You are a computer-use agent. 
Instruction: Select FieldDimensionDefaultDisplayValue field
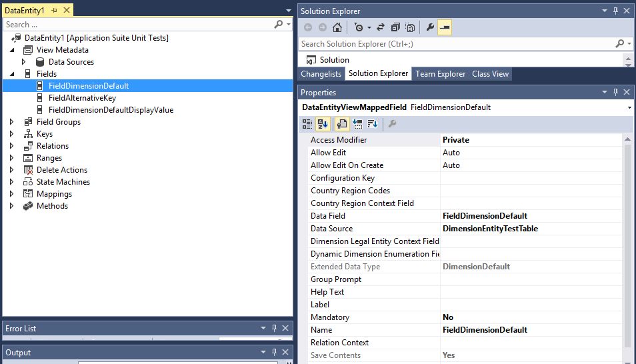coord(111,110)
